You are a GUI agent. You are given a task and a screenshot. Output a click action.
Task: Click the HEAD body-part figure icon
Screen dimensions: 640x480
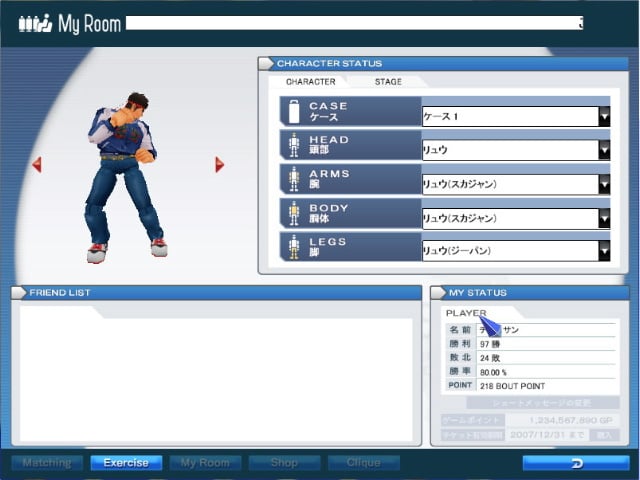294,145
